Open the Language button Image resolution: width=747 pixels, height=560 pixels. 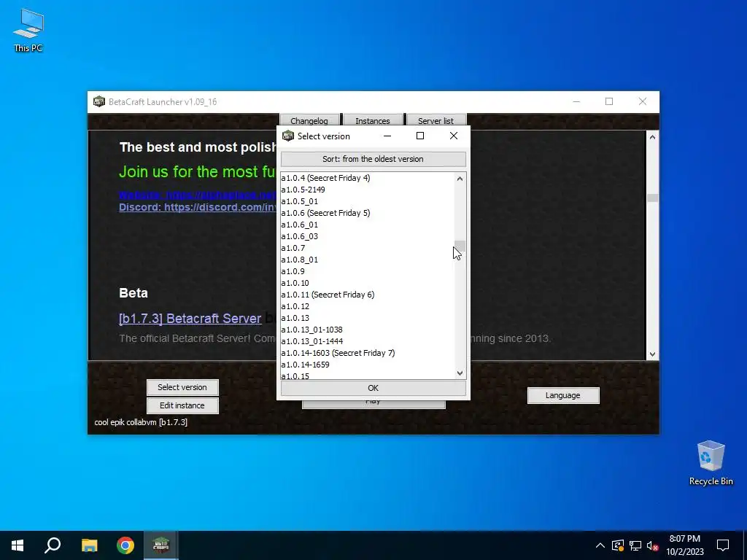tap(563, 395)
